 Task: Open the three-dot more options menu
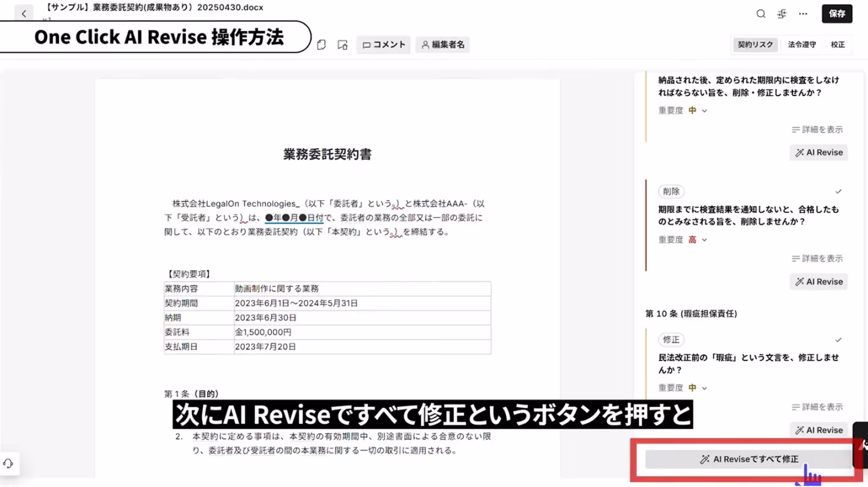click(803, 14)
